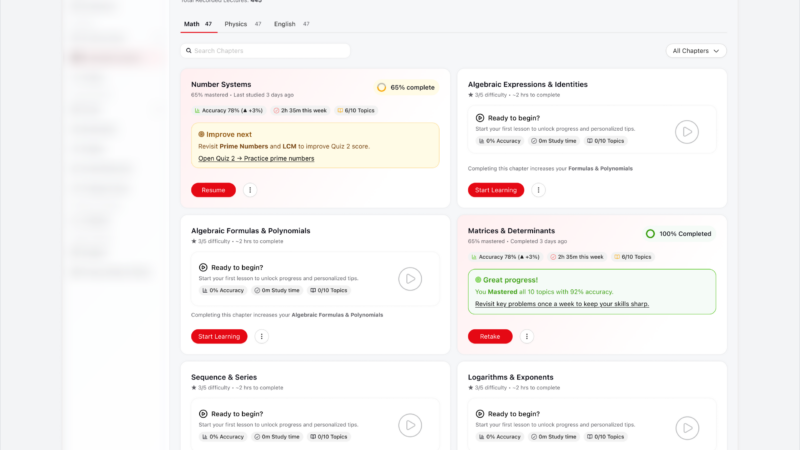The height and width of the screenshot is (450, 800).
Task: Open more options for Algebraic Formulas & Polynomials
Action: [262, 336]
